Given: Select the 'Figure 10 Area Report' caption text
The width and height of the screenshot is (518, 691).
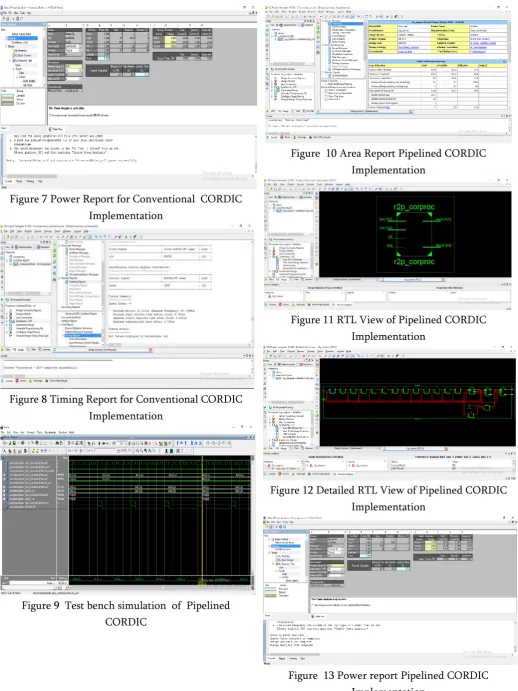Looking at the screenshot, I should tap(388, 161).
